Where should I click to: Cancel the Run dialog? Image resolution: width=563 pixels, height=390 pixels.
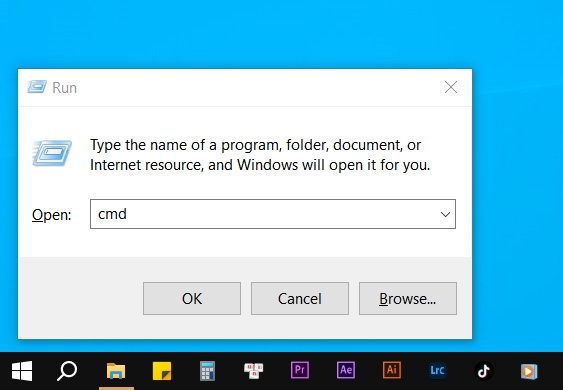(300, 298)
